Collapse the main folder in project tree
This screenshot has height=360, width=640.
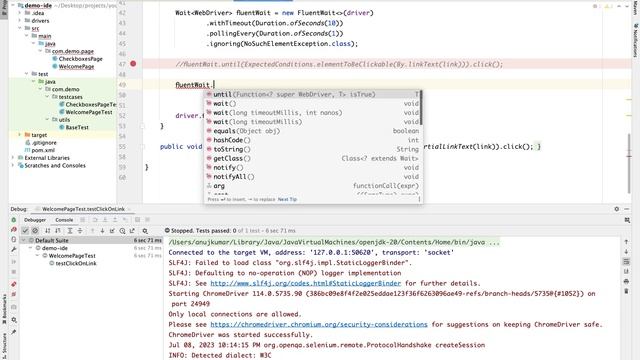click(27, 36)
